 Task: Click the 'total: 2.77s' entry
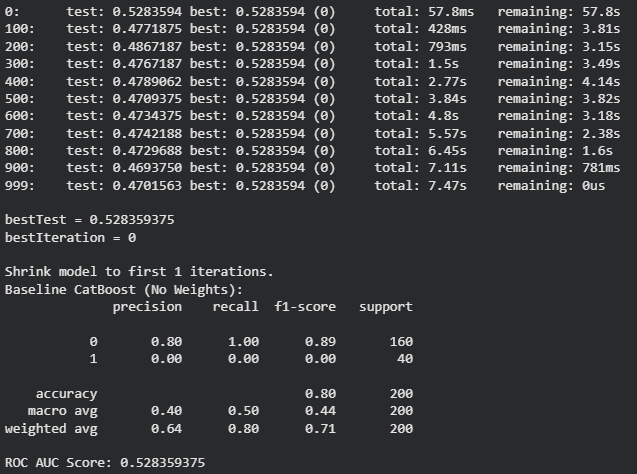[x=420, y=82]
